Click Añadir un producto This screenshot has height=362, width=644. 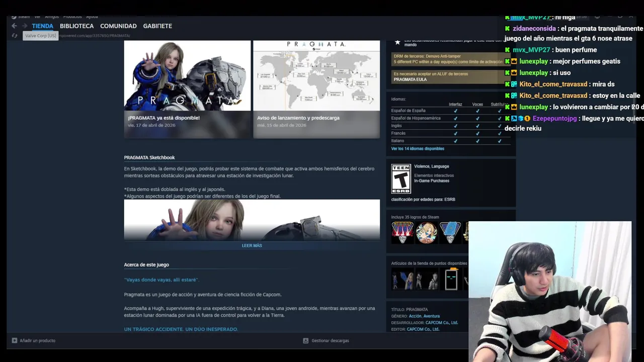coord(37,340)
